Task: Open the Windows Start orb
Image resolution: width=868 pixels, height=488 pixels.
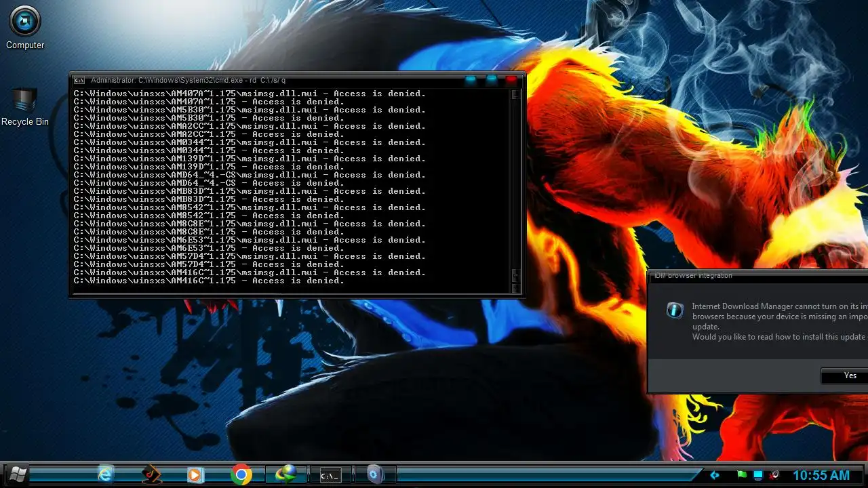Action: point(16,474)
